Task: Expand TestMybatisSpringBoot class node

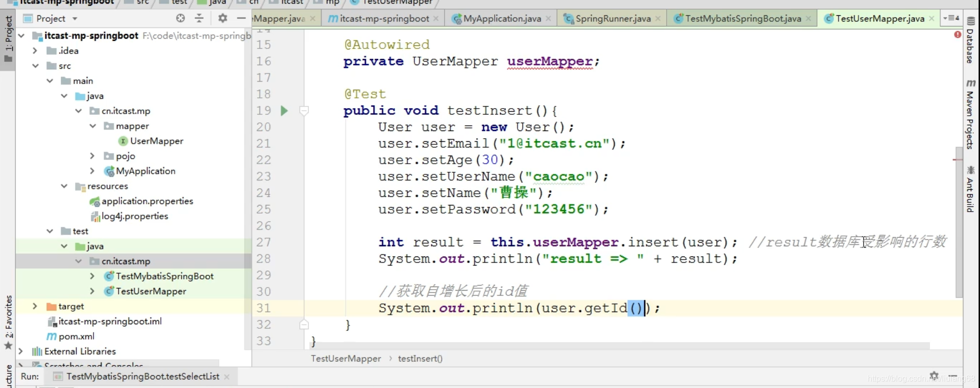Action: (x=92, y=276)
